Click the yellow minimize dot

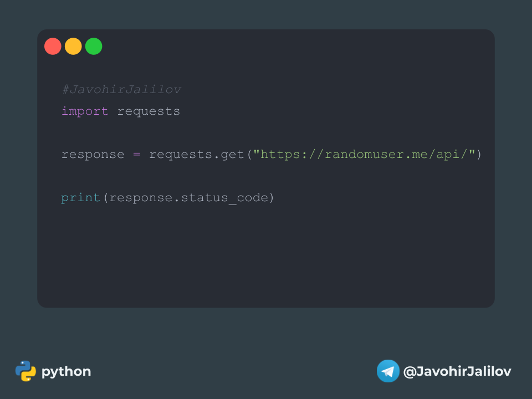coord(73,46)
